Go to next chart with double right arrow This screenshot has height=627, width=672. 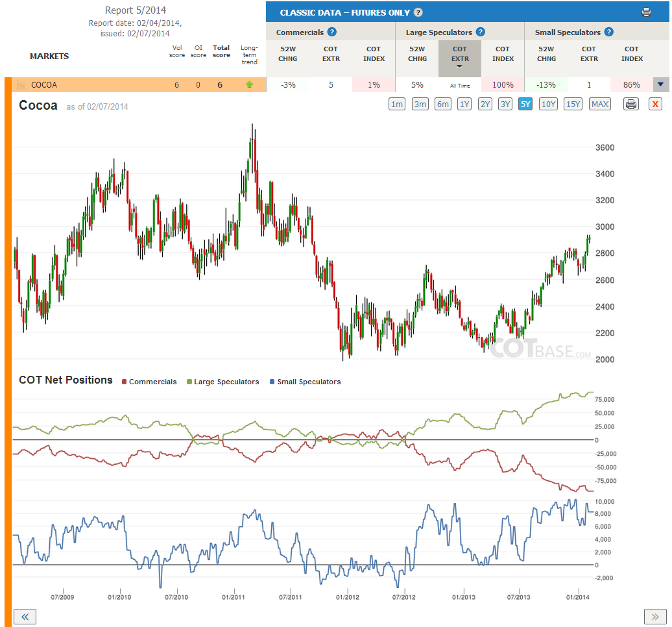[655, 617]
